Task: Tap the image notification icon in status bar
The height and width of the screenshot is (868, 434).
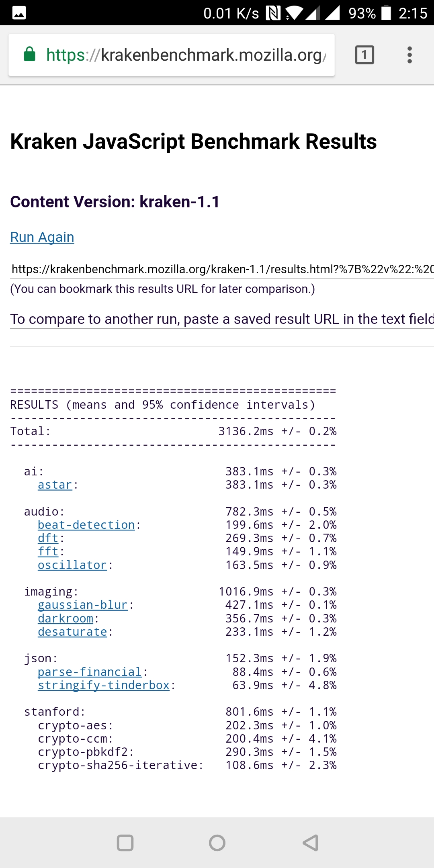Action: (19, 13)
